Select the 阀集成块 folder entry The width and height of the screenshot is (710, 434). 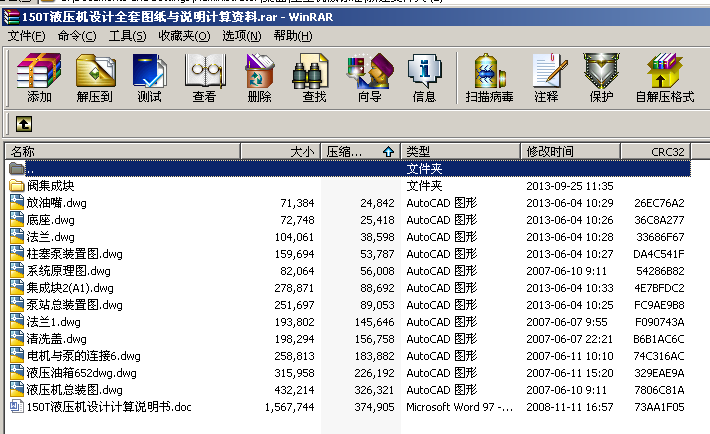[50, 186]
